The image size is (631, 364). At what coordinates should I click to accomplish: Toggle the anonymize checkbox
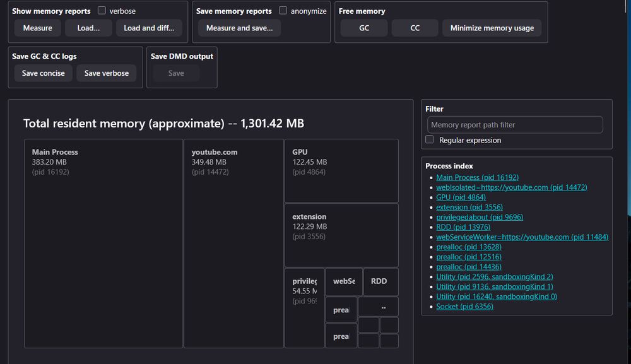pos(283,11)
